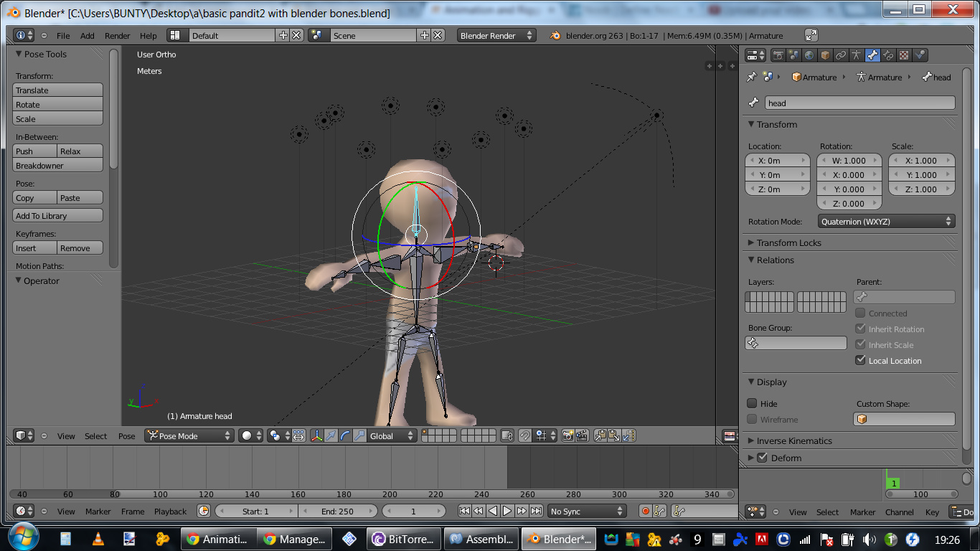This screenshot has width=980, height=551.
Task: Open the File menu
Action: click(x=63, y=35)
